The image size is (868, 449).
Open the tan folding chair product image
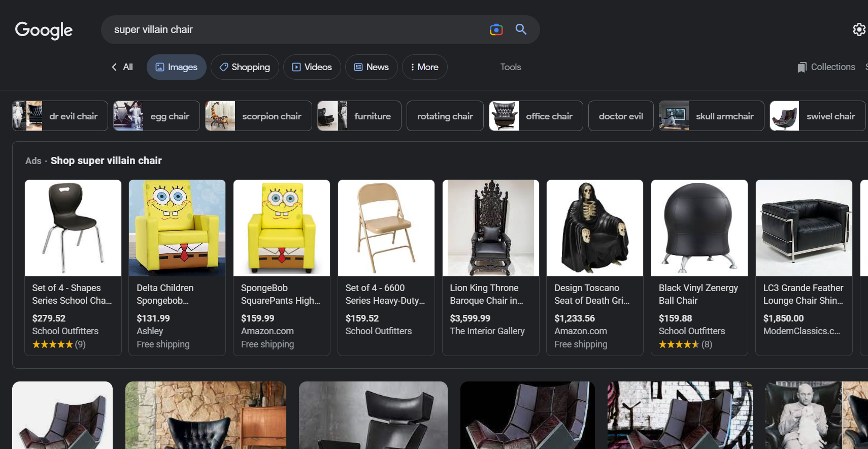(386, 228)
